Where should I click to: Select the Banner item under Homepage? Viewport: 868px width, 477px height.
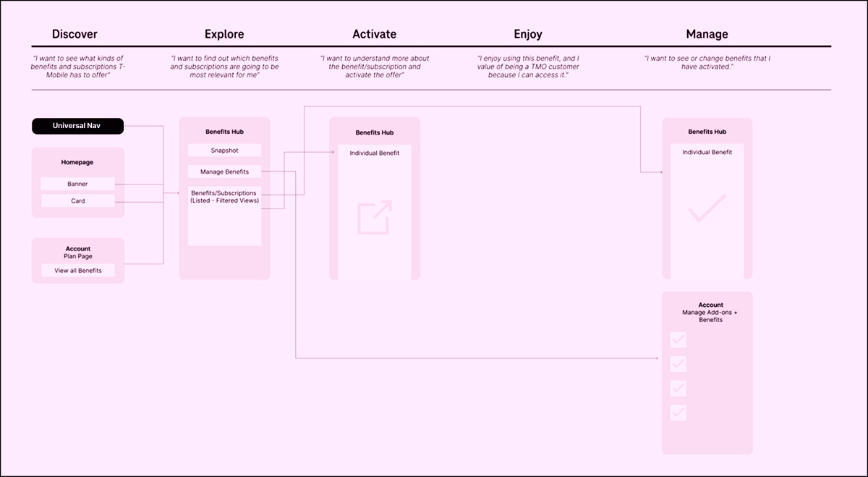coord(78,184)
